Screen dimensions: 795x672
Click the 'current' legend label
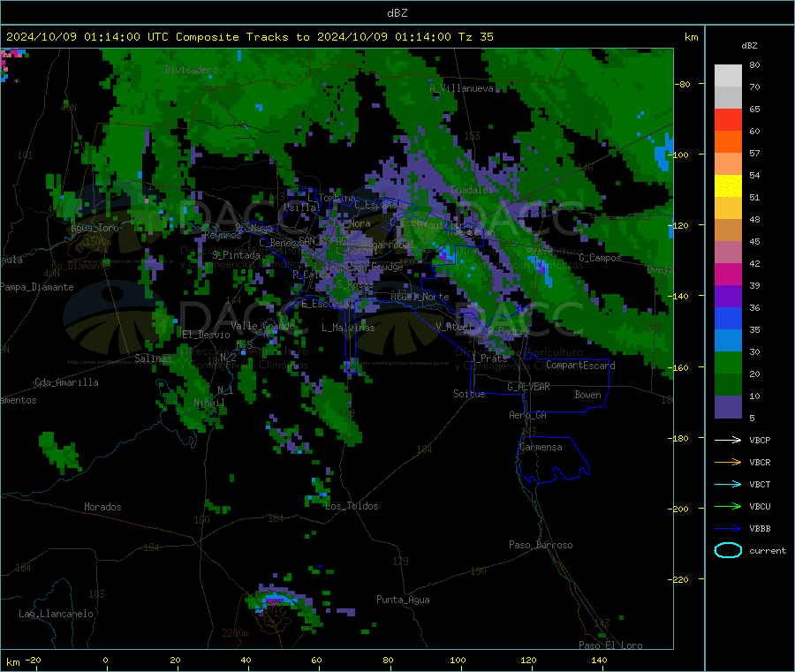point(767,550)
